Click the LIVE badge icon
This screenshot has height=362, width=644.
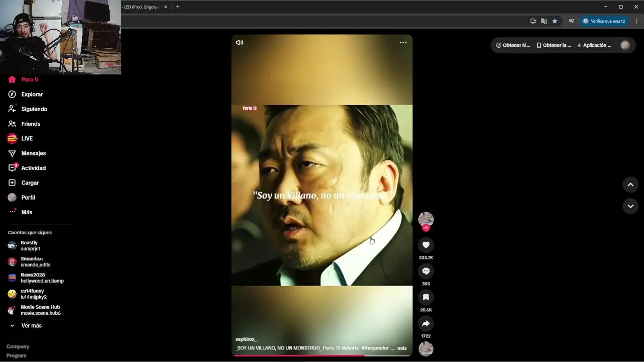click(x=12, y=139)
